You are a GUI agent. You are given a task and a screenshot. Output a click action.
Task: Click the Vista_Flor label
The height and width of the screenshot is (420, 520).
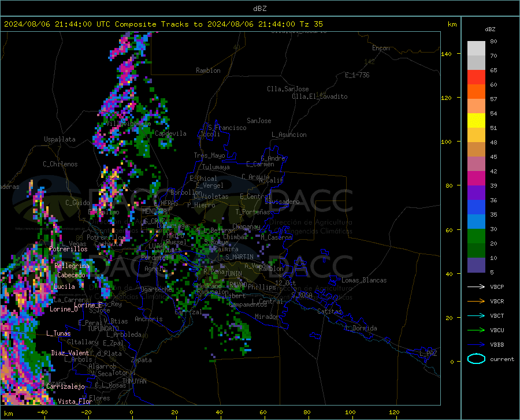(x=75, y=402)
